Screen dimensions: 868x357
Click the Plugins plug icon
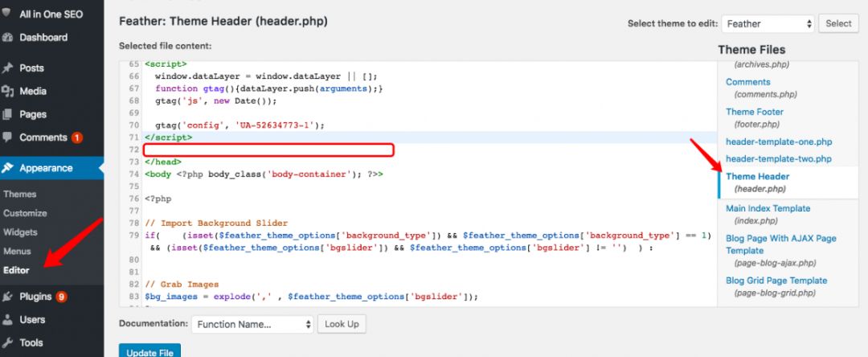pos(7,297)
